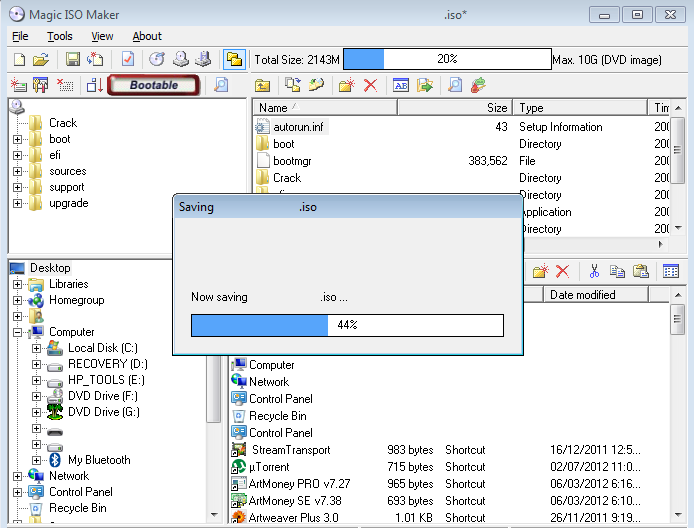Expand the efi folder in image tree
This screenshot has width=694, height=528.
(x=17, y=155)
